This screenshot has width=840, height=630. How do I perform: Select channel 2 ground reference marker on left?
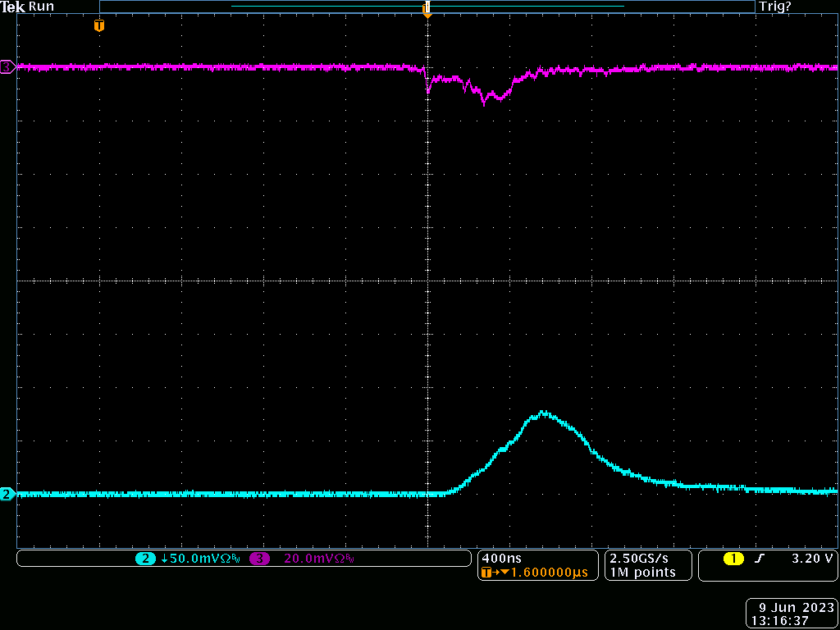7,494
